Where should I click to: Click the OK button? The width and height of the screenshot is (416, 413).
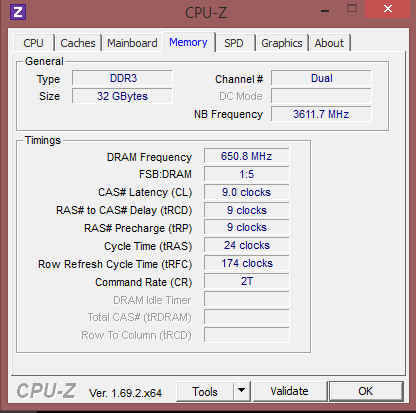point(366,391)
